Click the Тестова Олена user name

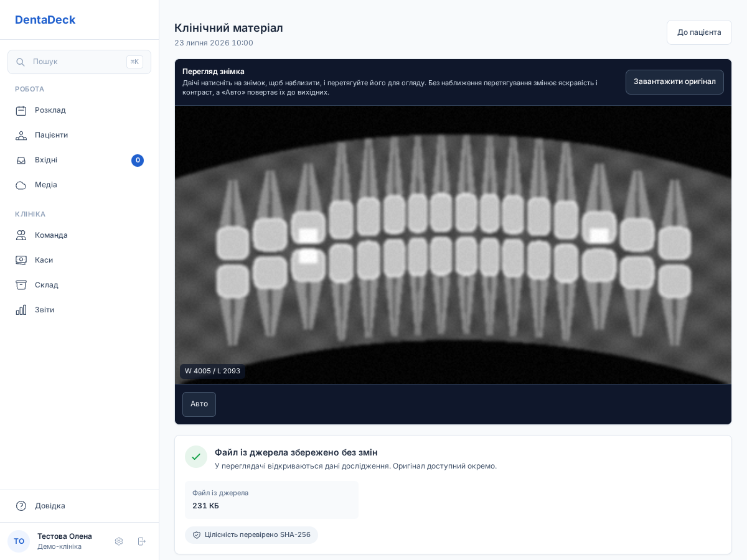pyautogui.click(x=65, y=536)
